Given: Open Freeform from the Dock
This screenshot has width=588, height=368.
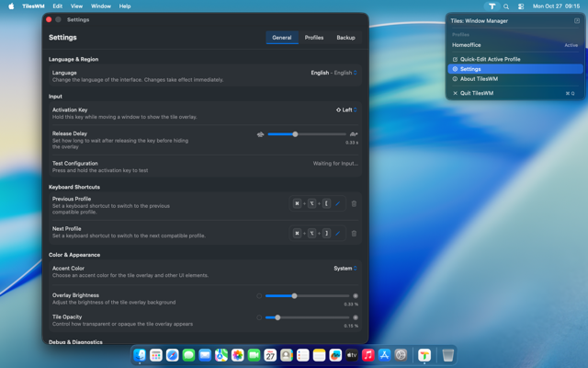Looking at the screenshot, I should [x=335, y=355].
